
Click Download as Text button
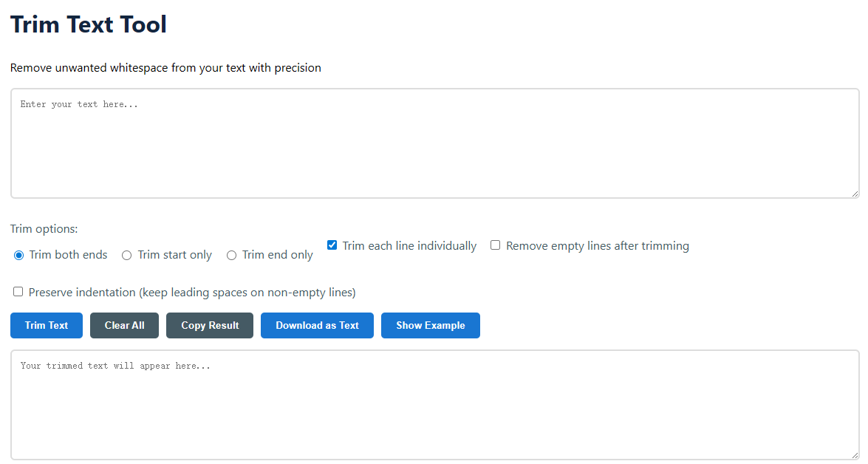point(317,325)
